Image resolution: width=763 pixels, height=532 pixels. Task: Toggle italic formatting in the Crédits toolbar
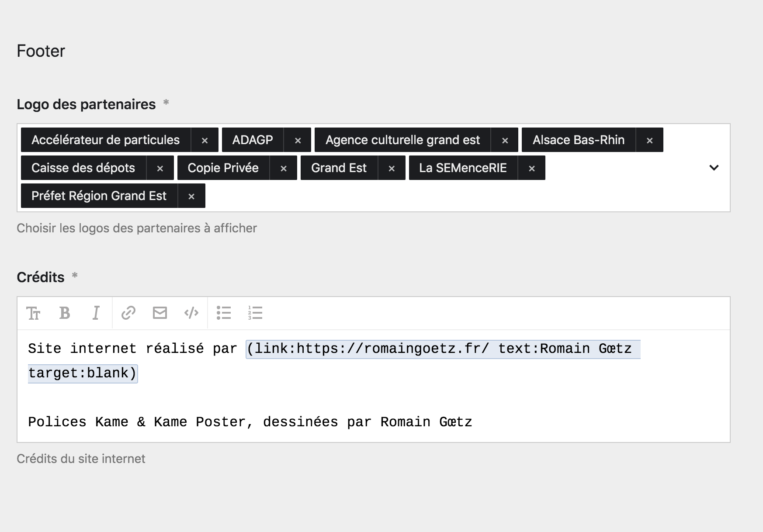(96, 313)
